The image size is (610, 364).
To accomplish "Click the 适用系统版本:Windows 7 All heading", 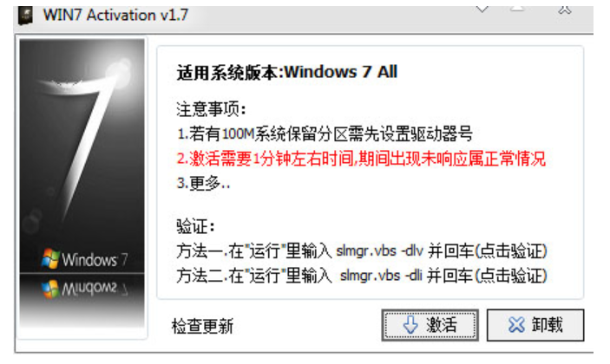I will click(x=287, y=73).
